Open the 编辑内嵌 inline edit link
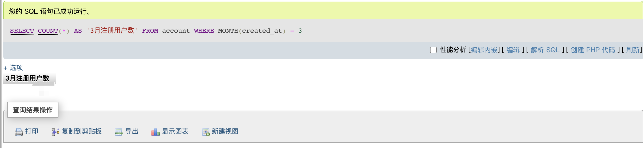The height and width of the screenshot is (148, 644). tap(484, 50)
